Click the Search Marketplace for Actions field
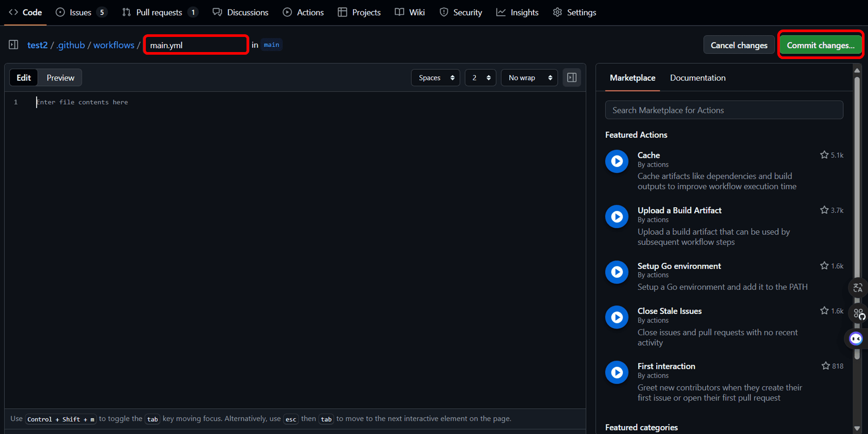 (724, 110)
